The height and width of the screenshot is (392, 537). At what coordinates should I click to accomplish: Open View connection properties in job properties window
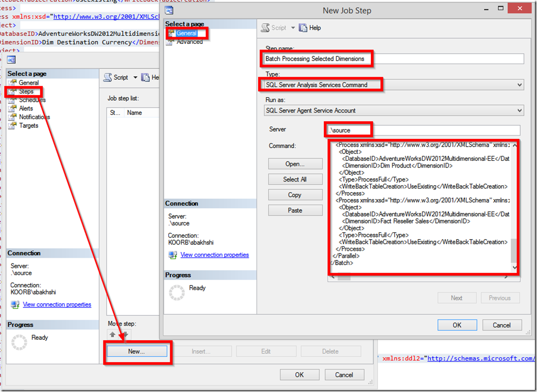[57, 304]
